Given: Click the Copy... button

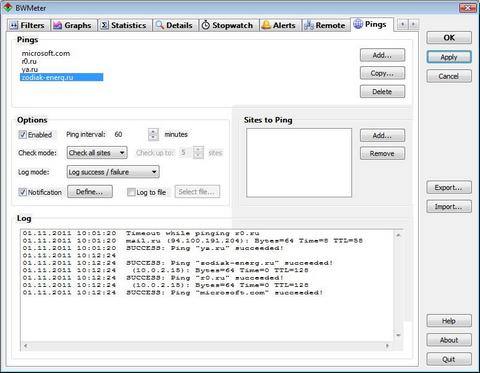Looking at the screenshot, I should tap(382, 73).
